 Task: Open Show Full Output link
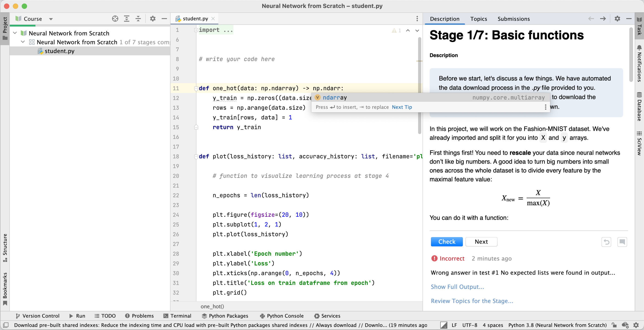tap(457, 287)
